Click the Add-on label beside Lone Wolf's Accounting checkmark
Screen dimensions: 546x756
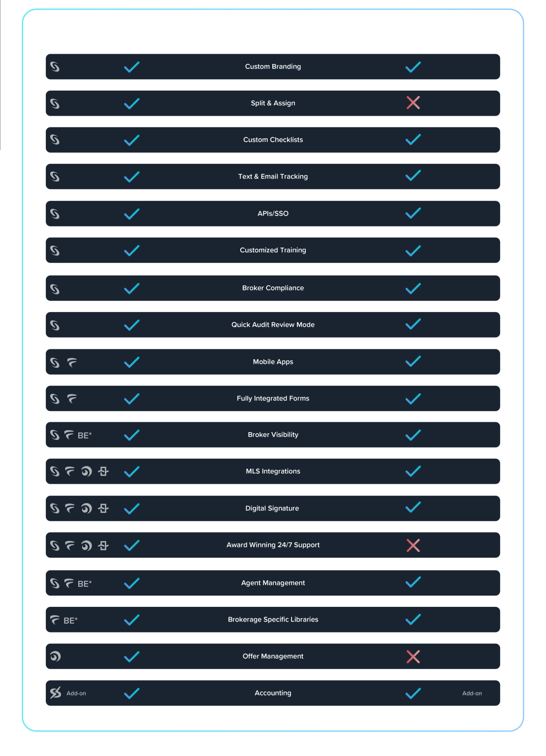pos(472,693)
